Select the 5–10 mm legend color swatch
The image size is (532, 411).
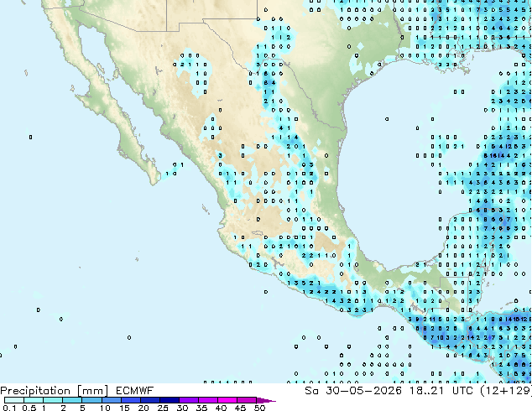tap(91, 400)
